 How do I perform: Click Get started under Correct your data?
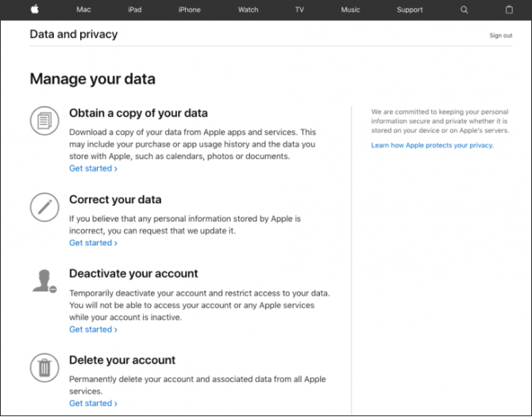tap(94, 243)
